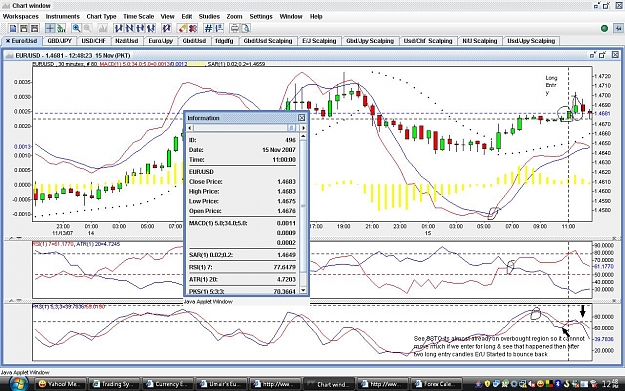Click the Close Price value 1.4683

click(287, 182)
